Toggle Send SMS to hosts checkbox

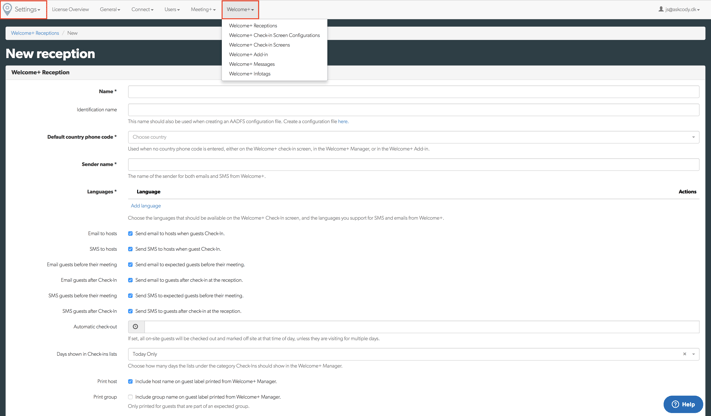click(x=130, y=249)
